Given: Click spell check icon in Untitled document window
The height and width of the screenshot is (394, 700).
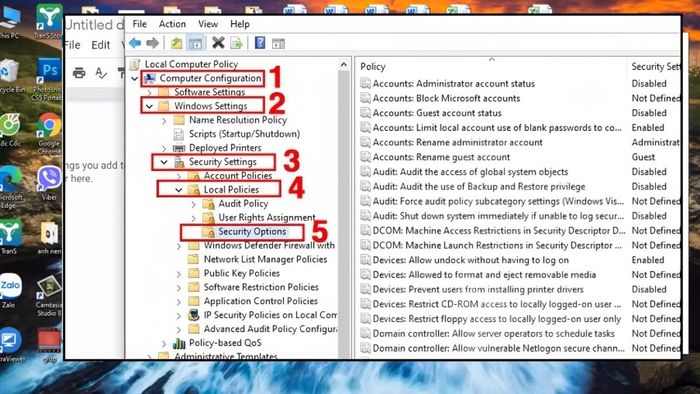Looking at the screenshot, I should [x=101, y=72].
